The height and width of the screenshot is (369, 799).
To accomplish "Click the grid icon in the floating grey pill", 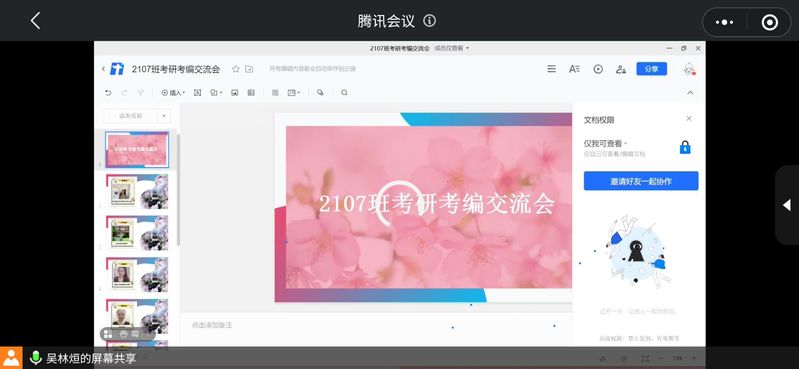I will click(108, 334).
